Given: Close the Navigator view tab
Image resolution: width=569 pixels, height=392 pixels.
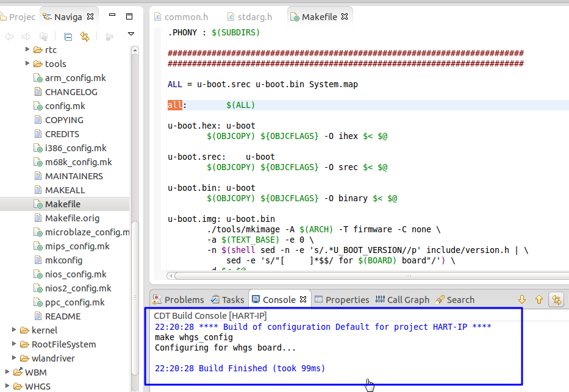Looking at the screenshot, I should (90, 16).
